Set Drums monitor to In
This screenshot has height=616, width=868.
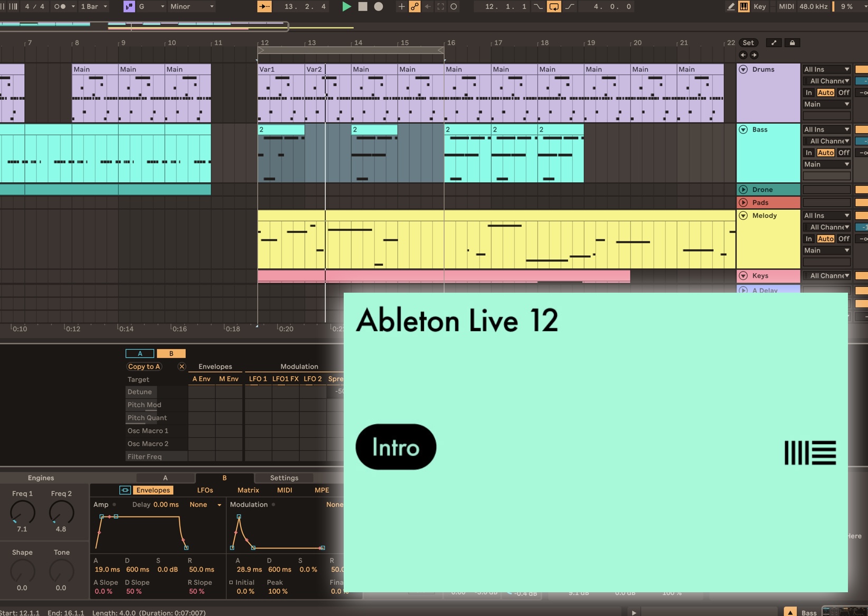[x=808, y=92]
